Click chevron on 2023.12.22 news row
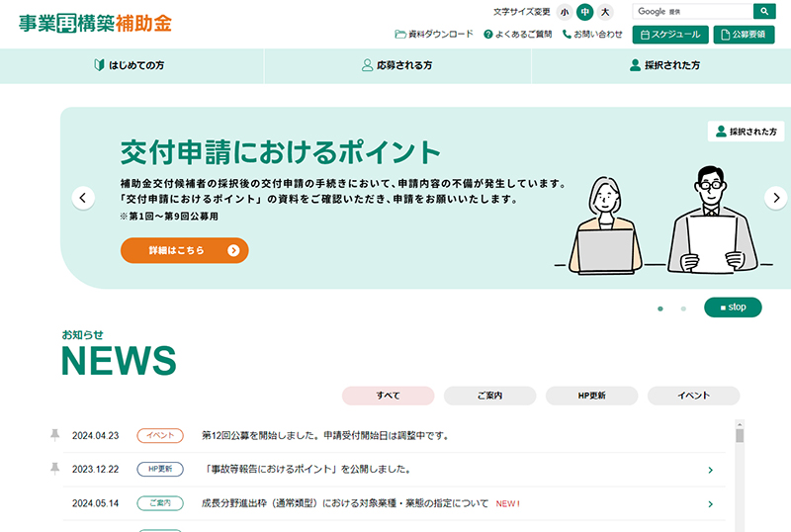This screenshot has width=791, height=532. tap(710, 471)
